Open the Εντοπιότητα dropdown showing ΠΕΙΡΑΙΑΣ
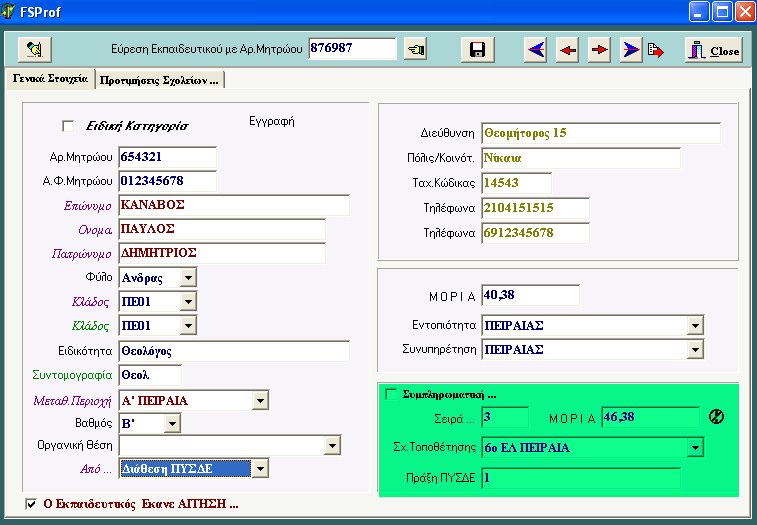The height and width of the screenshot is (525, 757). tap(695, 326)
